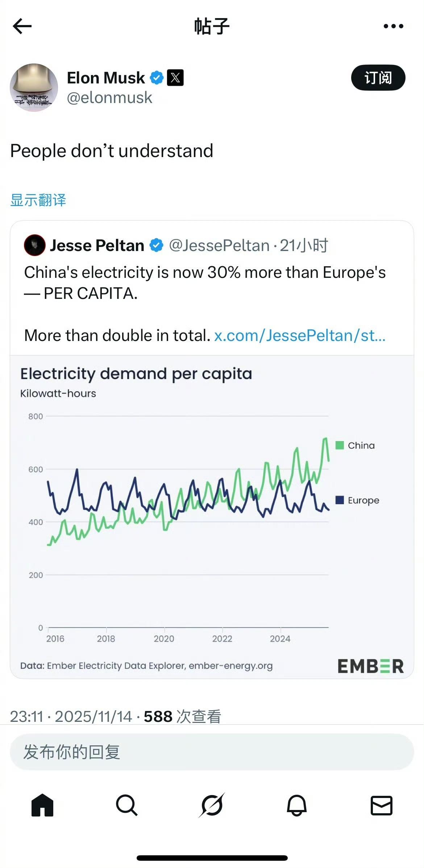Tap the 发布你的回复 reply input field
The height and width of the screenshot is (868, 424).
(212, 752)
